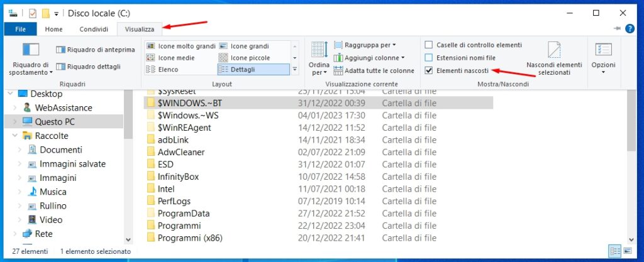Open Raggruppa per dropdown
Image resolution: width=644 pixels, height=262 pixels.
pos(365,45)
